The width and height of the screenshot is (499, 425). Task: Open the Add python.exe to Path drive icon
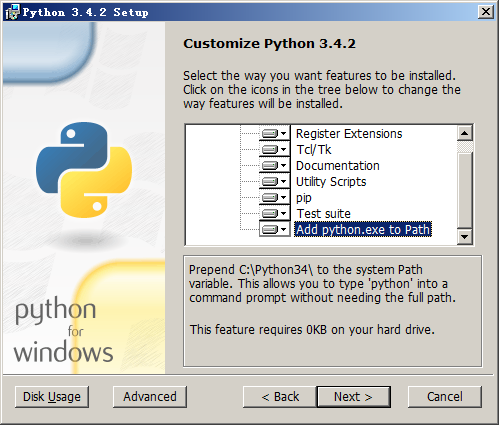point(274,229)
